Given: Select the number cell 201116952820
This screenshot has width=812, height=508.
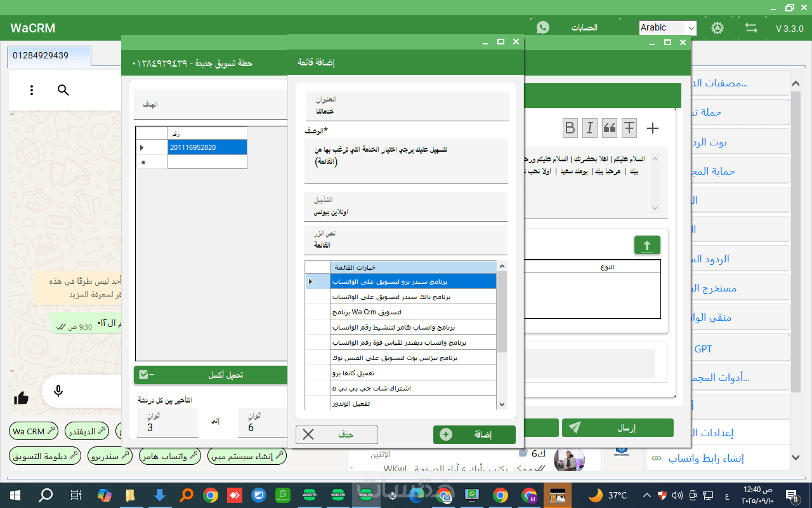Looking at the screenshot, I should (207, 147).
